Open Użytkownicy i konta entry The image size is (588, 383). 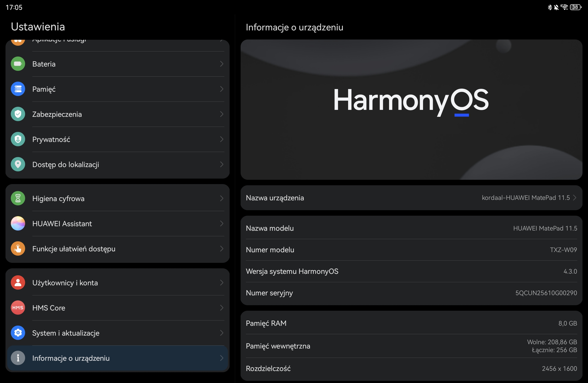click(117, 283)
